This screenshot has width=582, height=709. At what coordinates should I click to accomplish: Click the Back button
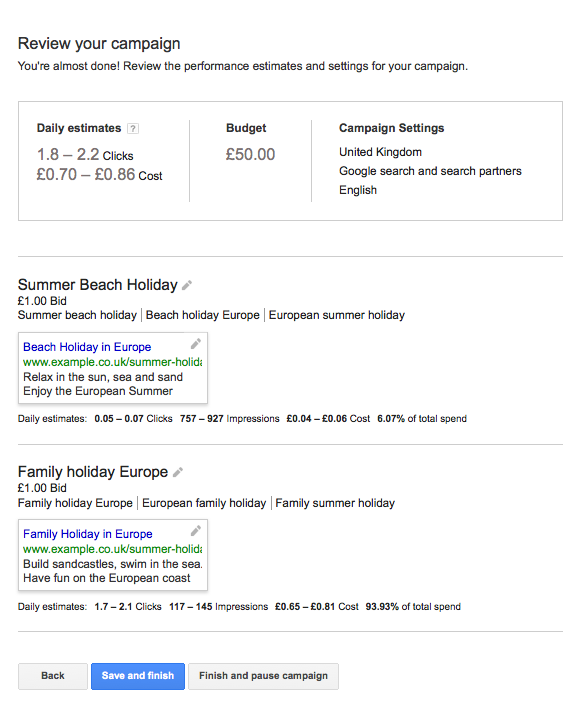point(53,676)
